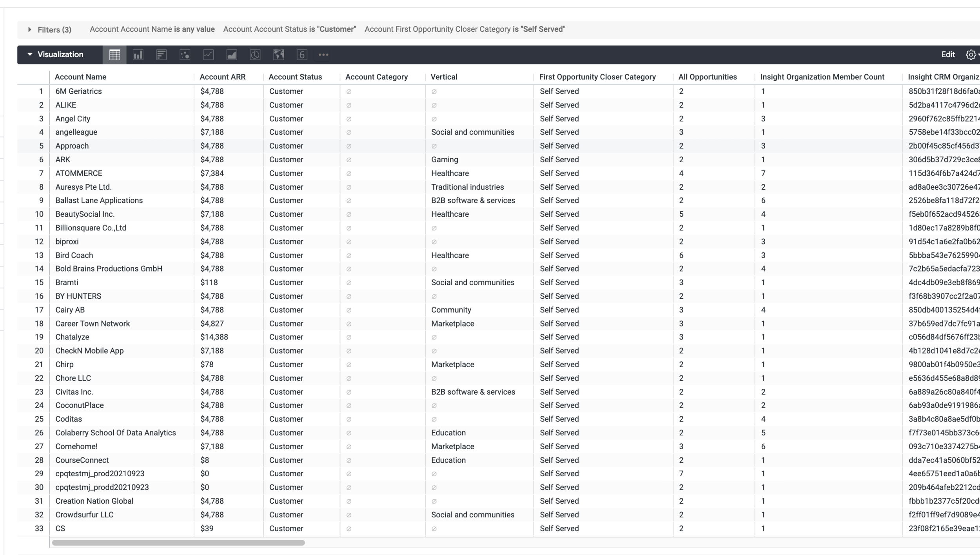Click the Vertical column header

[444, 77]
